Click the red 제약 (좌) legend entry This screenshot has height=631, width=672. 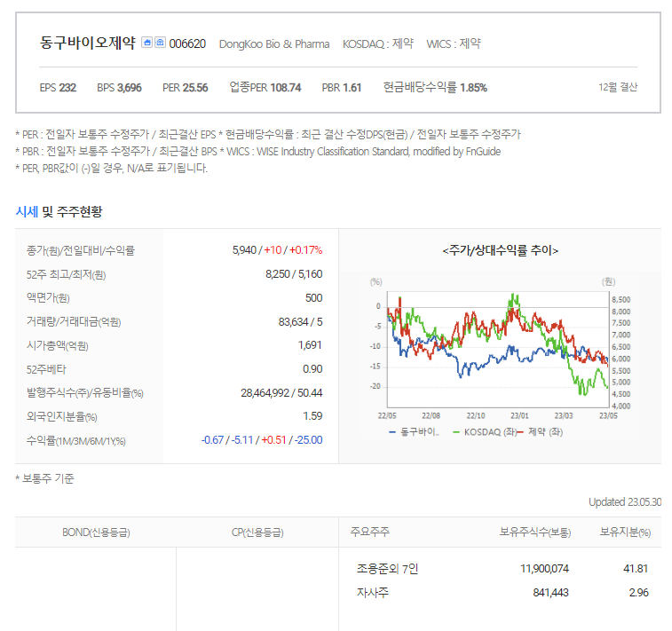point(541,432)
